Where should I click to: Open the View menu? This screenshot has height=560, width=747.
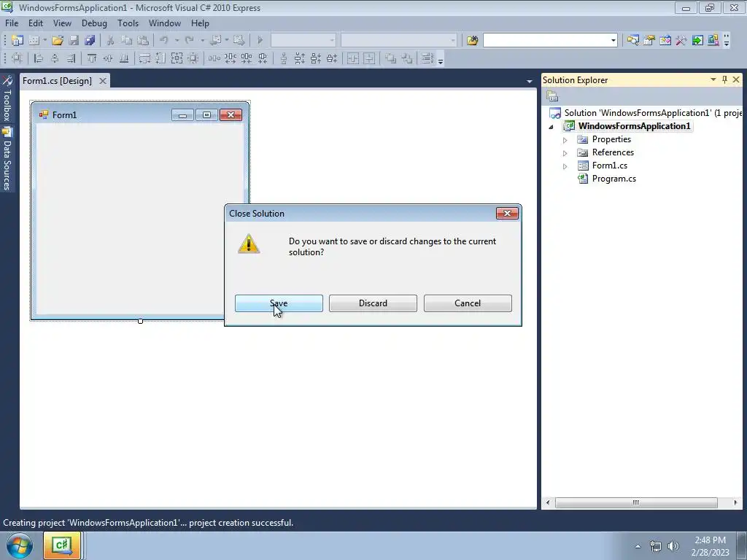click(62, 23)
